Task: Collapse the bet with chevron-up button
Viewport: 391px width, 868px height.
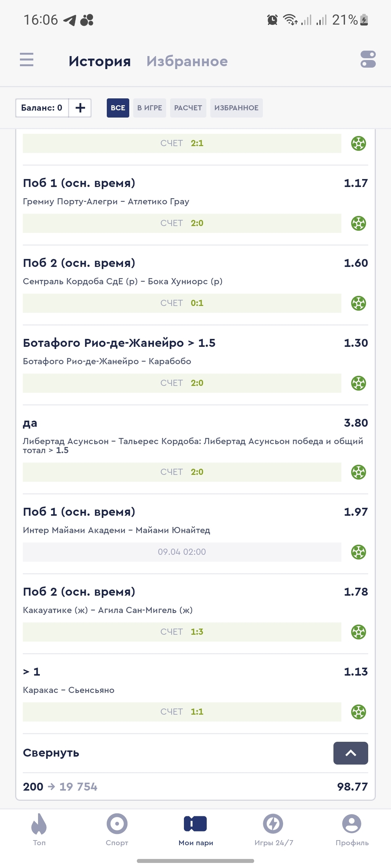Action: (x=350, y=753)
